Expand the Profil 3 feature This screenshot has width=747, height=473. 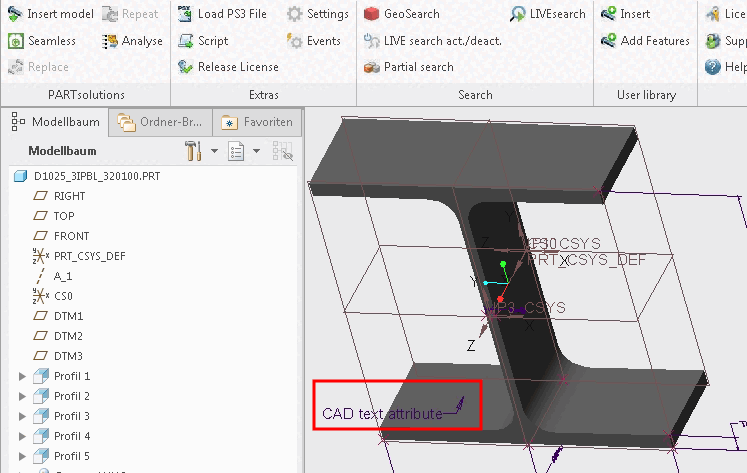coord(22,416)
